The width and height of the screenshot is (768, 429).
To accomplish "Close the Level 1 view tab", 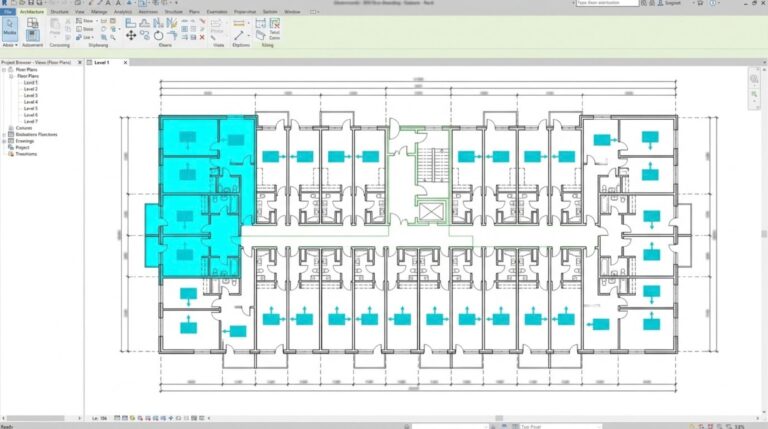I will point(125,63).
